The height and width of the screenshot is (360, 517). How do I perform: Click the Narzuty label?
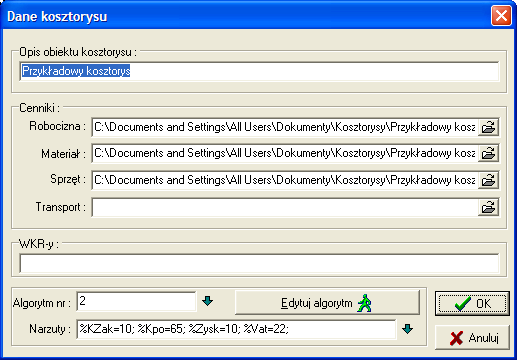pos(50,329)
